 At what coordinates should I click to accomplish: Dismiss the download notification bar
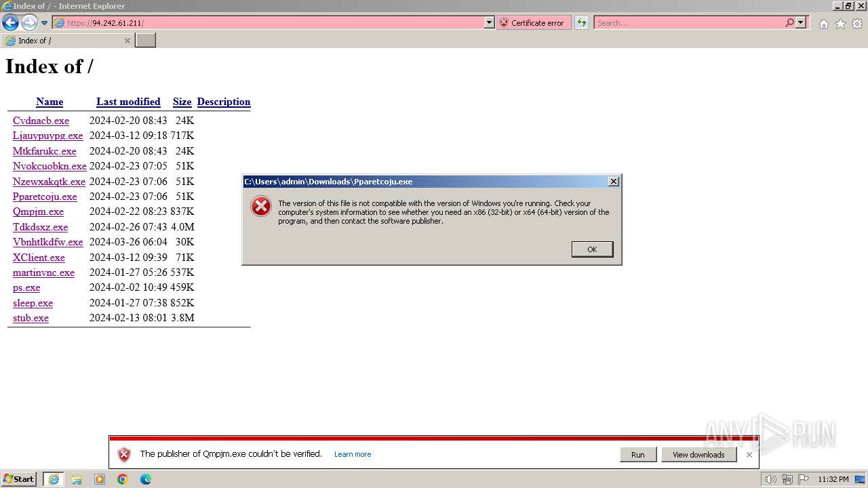click(749, 455)
